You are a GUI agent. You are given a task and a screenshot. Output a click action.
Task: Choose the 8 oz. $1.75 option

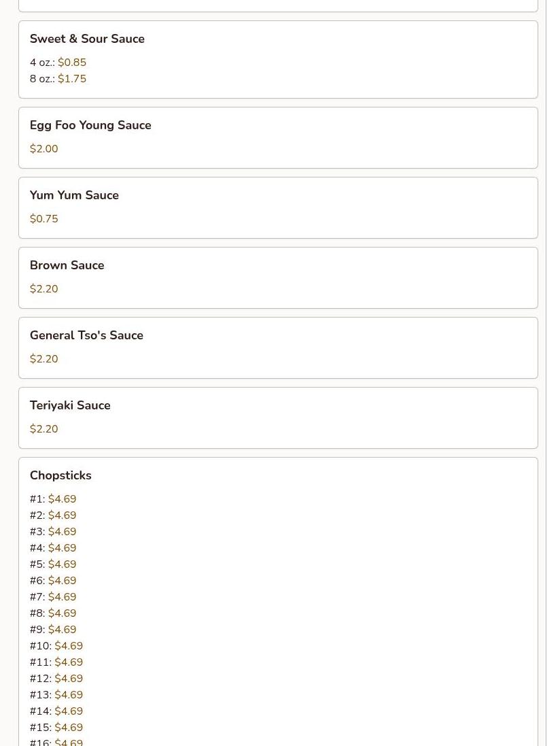(x=58, y=78)
